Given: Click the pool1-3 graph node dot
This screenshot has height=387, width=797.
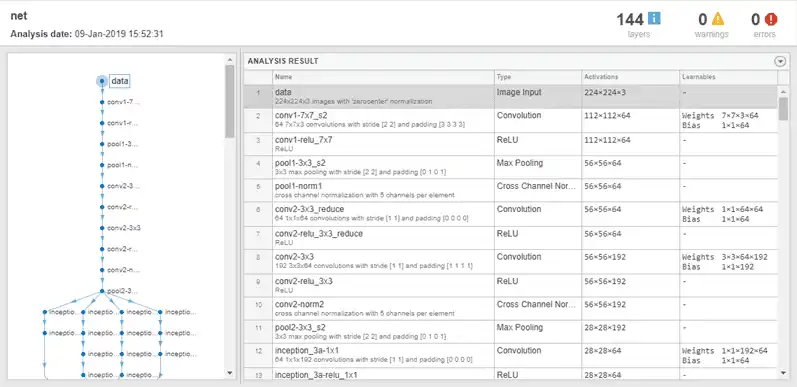Looking at the screenshot, I should coord(102,144).
